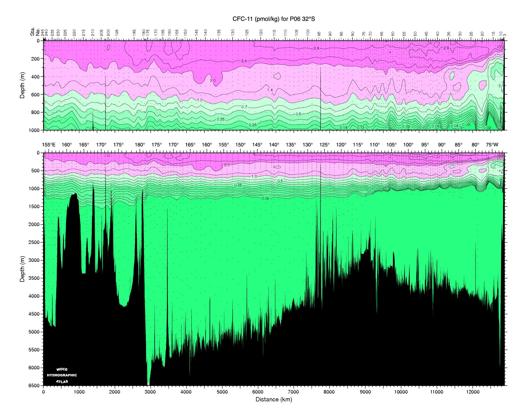
Task: Click the "0.18" contour label
Action: (x=343, y=128)
